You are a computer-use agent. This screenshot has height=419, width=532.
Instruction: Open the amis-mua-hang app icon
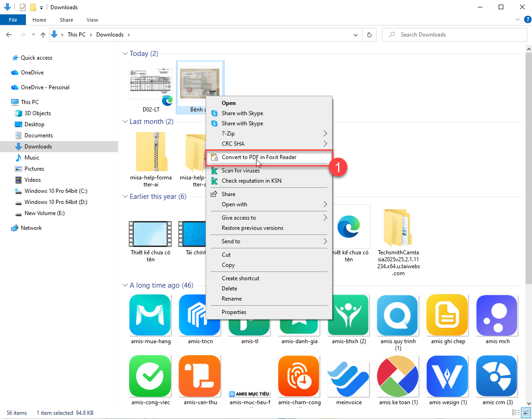click(150, 315)
